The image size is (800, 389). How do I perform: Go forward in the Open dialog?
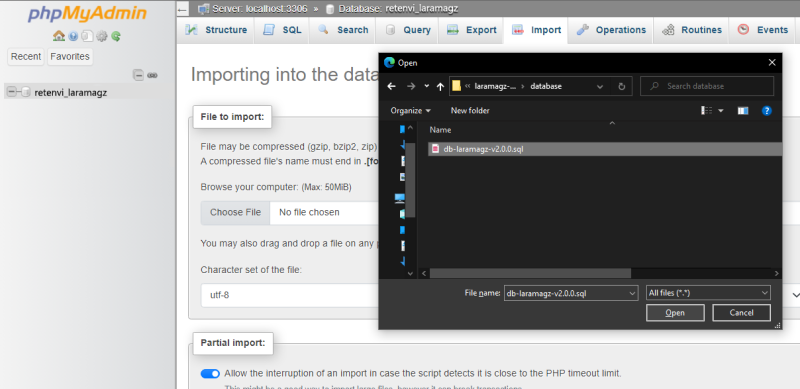coord(411,86)
